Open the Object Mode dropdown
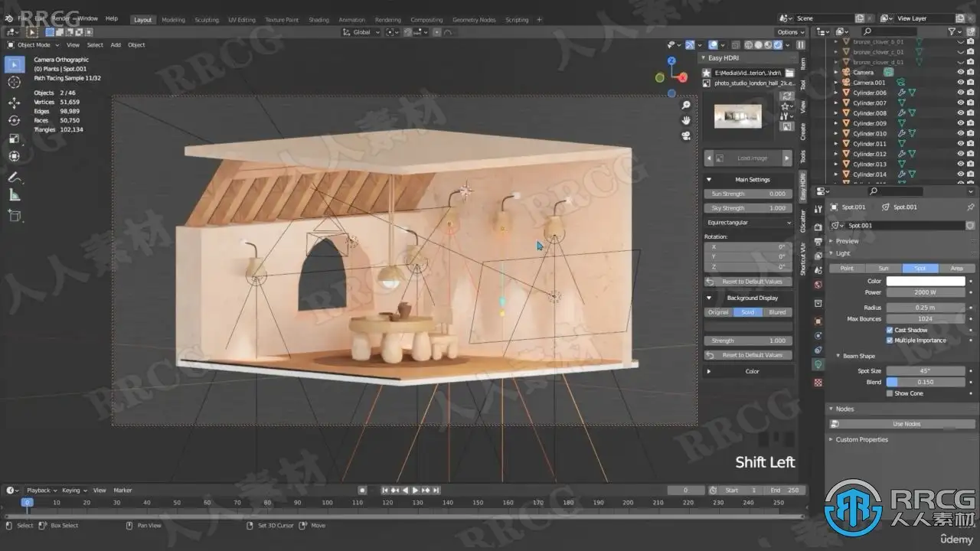The width and height of the screenshot is (980, 551). point(33,45)
